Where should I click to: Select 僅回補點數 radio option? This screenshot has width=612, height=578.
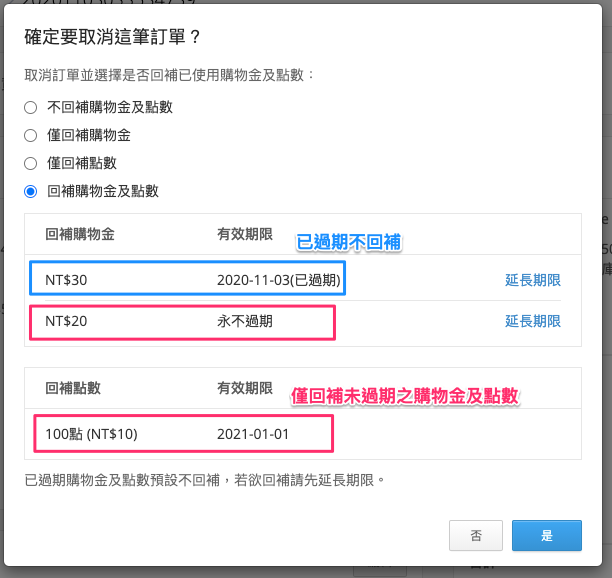coord(30,164)
